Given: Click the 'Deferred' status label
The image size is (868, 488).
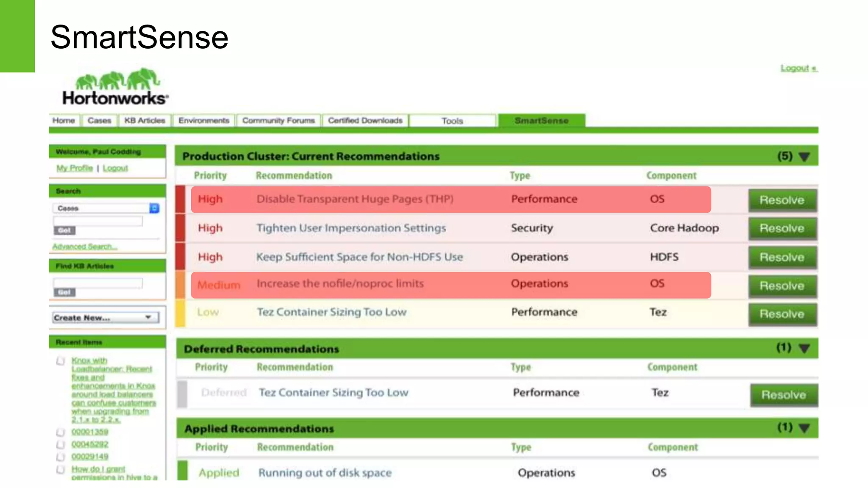Looking at the screenshot, I should 224,392.
